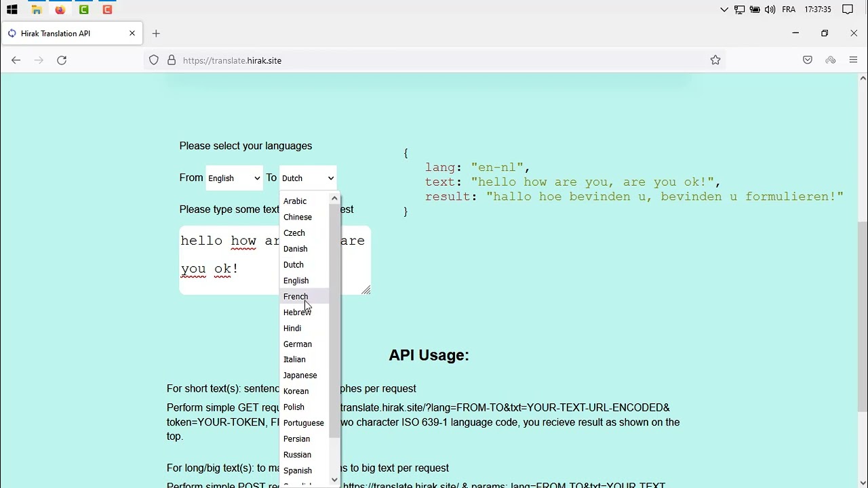Screen dimensions: 868x488
Task: Pick Polish in the dropdown list
Action: click(x=304, y=407)
